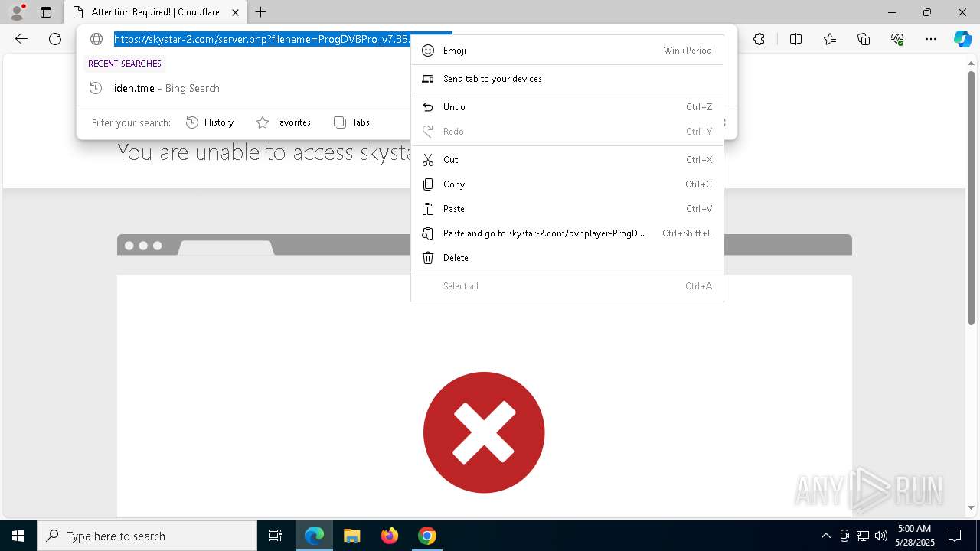Image resolution: width=980 pixels, height=551 pixels.
Task: Open Microsoft Edge from the taskbar
Action: [x=315, y=536]
